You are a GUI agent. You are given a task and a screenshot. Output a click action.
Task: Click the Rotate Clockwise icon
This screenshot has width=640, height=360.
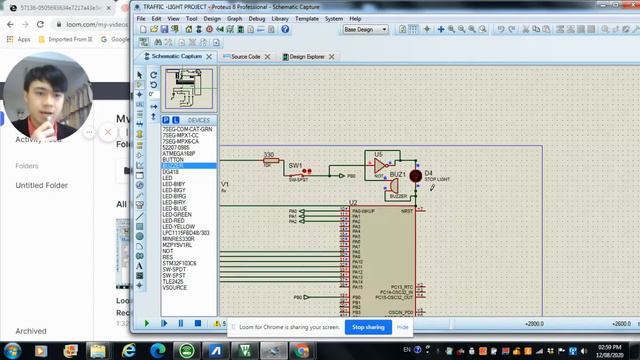153,75
